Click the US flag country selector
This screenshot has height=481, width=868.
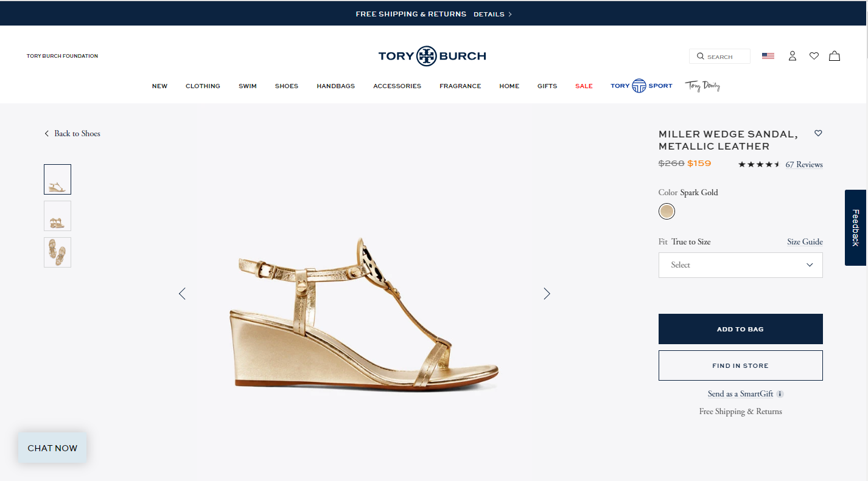pyautogui.click(x=768, y=56)
